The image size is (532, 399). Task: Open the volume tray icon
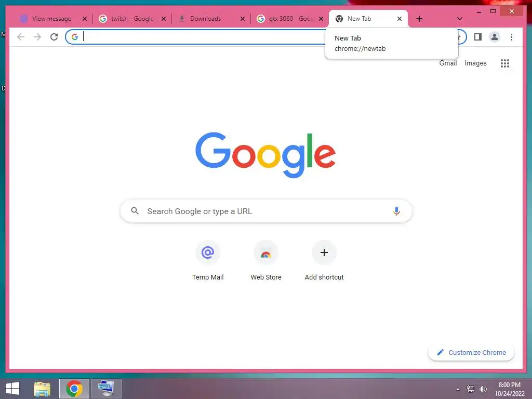click(483, 389)
